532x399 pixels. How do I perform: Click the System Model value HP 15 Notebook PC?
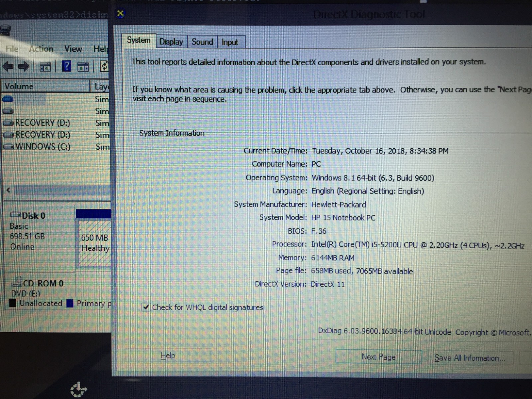[x=343, y=218]
